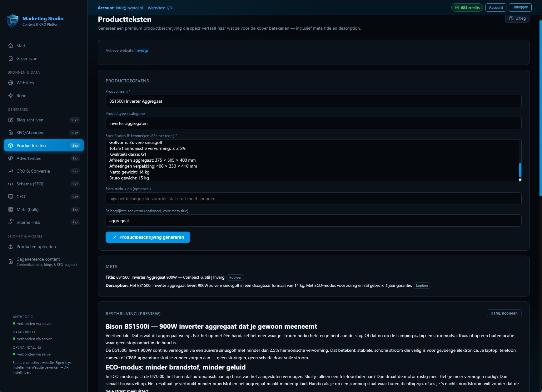Click Productbeschrijving genereren button
The width and height of the screenshot is (542, 392).
[148, 237]
